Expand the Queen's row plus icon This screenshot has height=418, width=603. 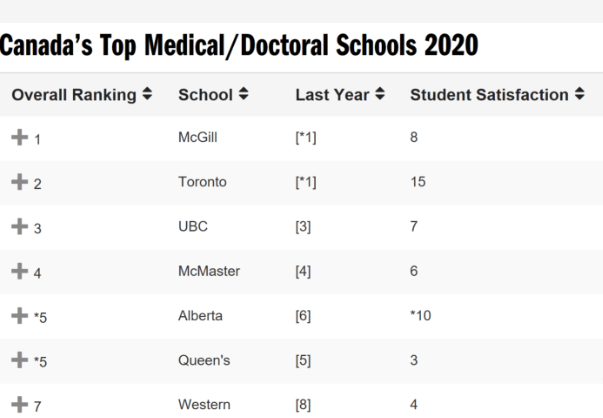pos(20,365)
